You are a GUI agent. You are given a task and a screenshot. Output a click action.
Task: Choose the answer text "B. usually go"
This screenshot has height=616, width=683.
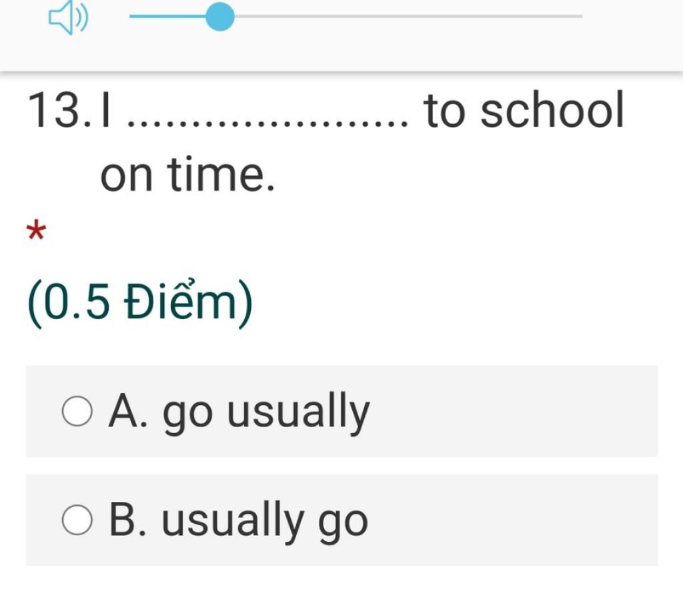coord(238,521)
